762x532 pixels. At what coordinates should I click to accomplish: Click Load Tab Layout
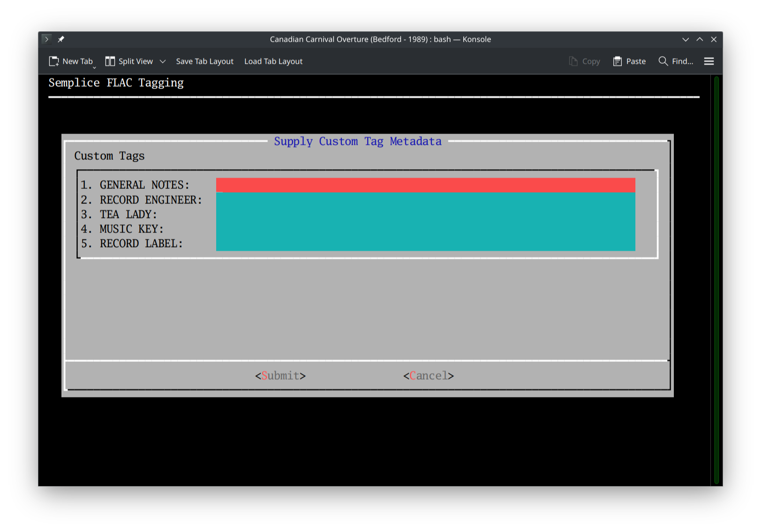(273, 61)
